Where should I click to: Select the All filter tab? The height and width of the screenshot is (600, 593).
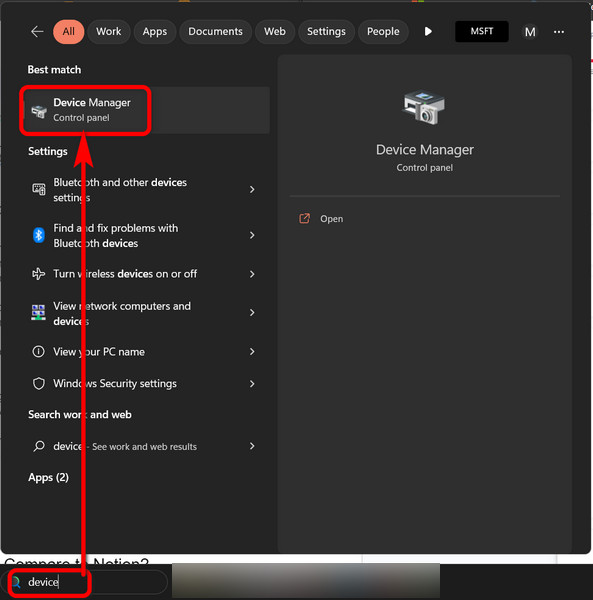point(68,32)
